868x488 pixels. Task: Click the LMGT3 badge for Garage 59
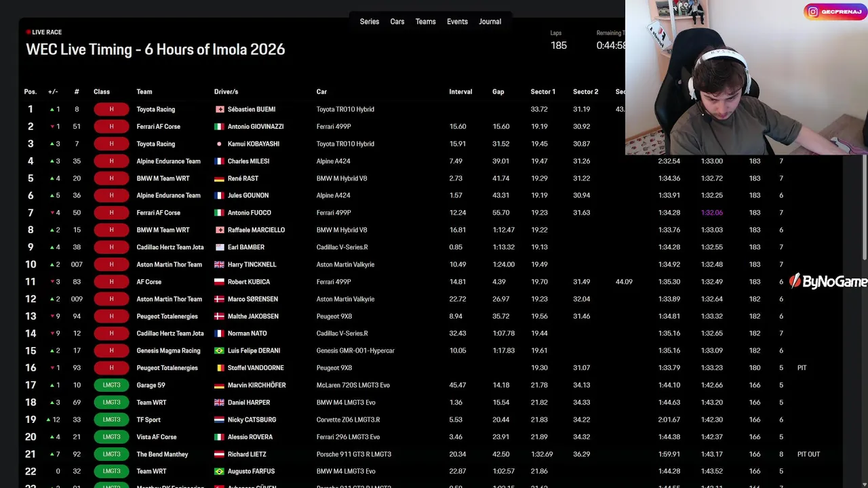(111, 385)
